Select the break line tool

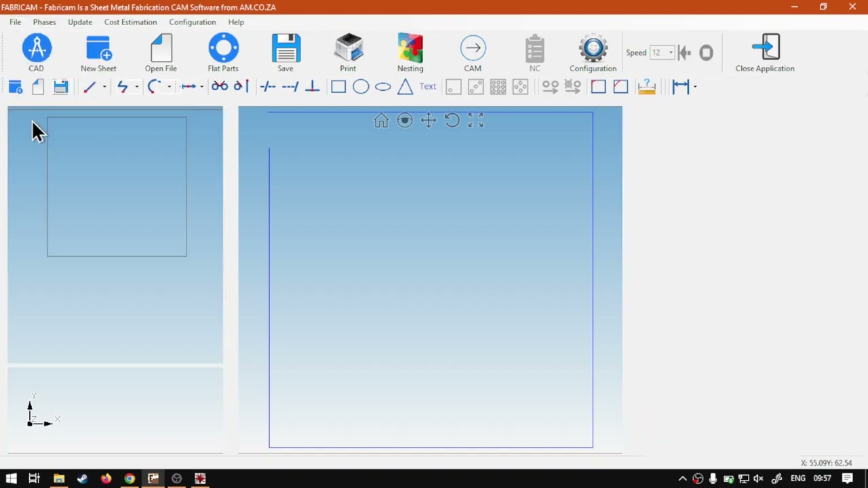click(x=268, y=86)
